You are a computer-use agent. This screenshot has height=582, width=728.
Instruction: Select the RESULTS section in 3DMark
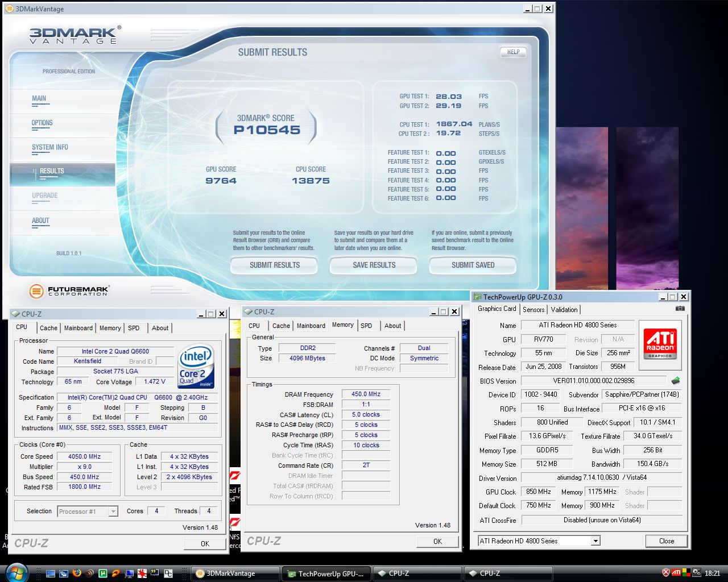pyautogui.click(x=63, y=174)
